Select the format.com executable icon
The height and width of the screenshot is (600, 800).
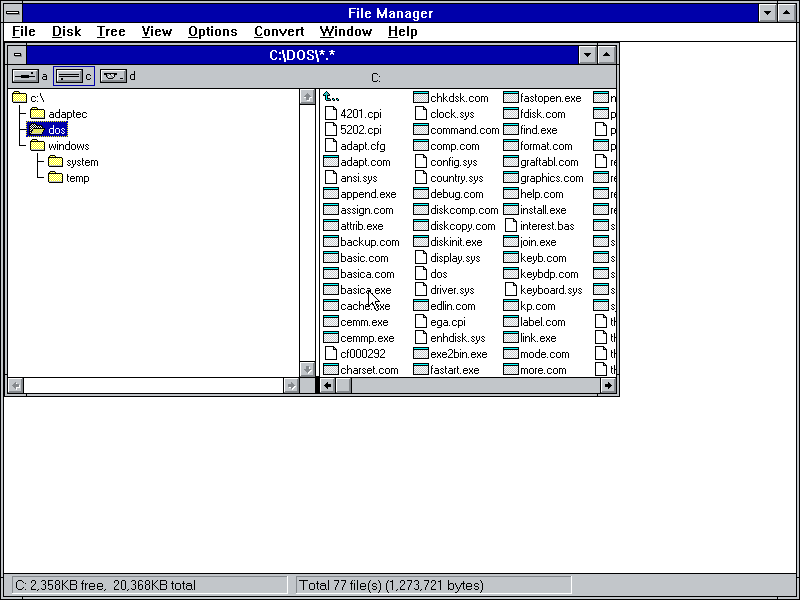tap(511, 145)
